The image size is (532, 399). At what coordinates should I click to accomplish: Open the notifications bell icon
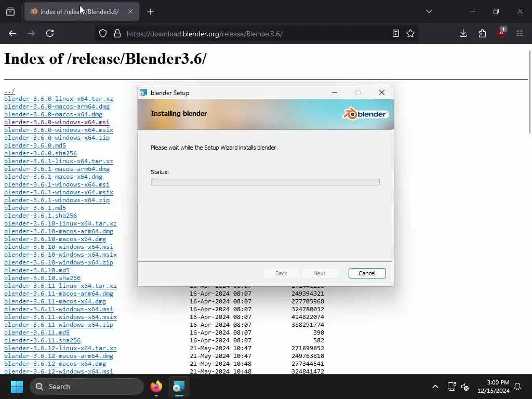click(518, 387)
